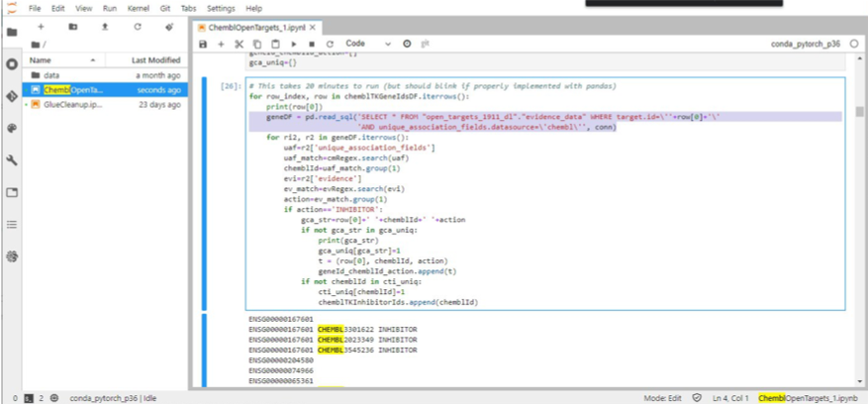The width and height of the screenshot is (868, 404).
Task: Open the Git sidebar panel
Action: pyautogui.click(x=12, y=96)
